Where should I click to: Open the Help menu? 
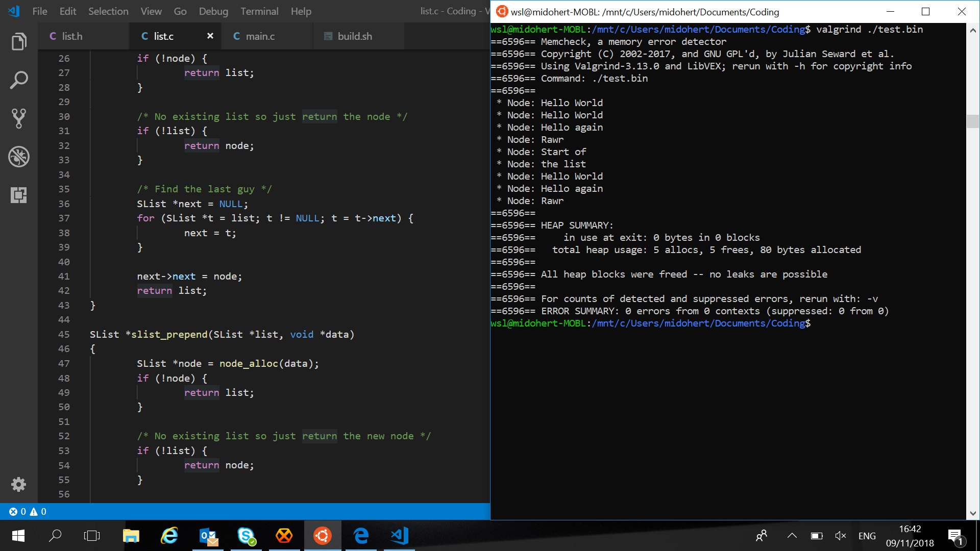click(x=301, y=11)
